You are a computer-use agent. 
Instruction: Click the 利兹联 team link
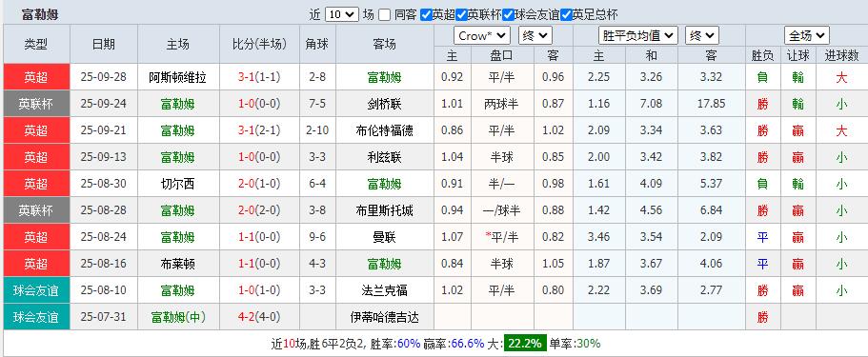384,157
